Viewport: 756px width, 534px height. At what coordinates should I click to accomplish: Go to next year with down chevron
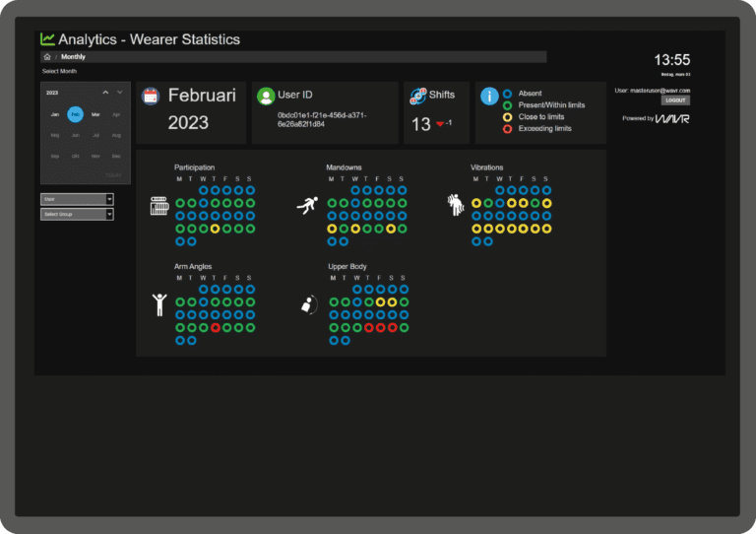120,92
